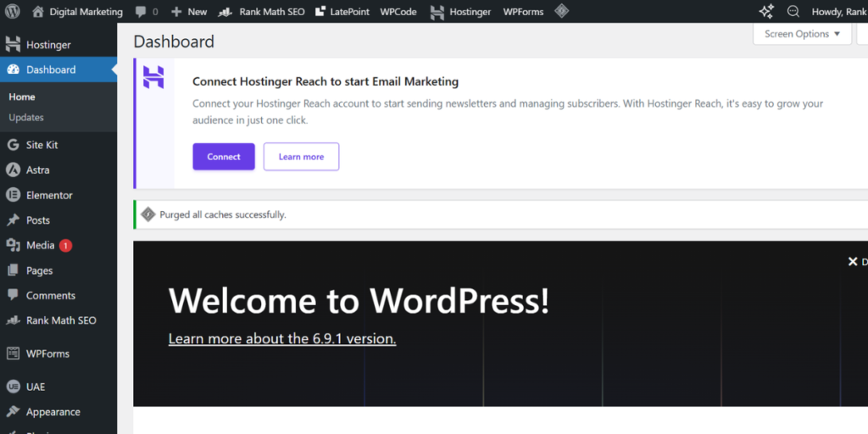Click the purple Connect button

(x=224, y=157)
